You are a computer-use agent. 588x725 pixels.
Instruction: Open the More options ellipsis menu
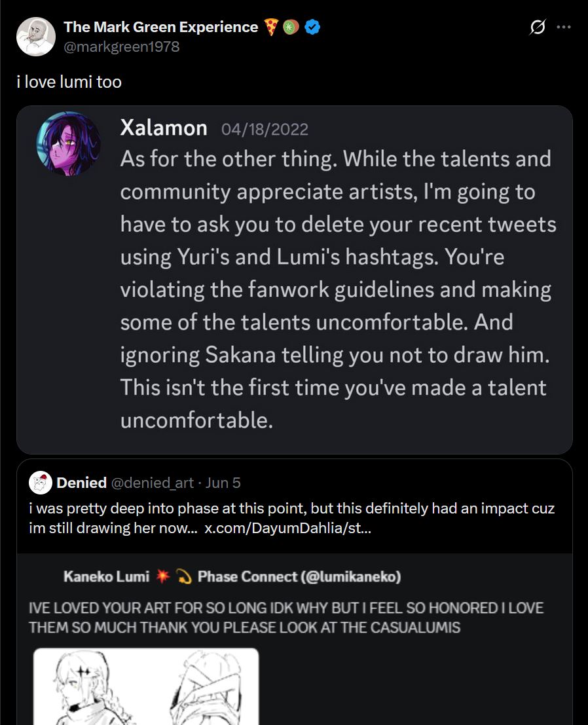563,28
